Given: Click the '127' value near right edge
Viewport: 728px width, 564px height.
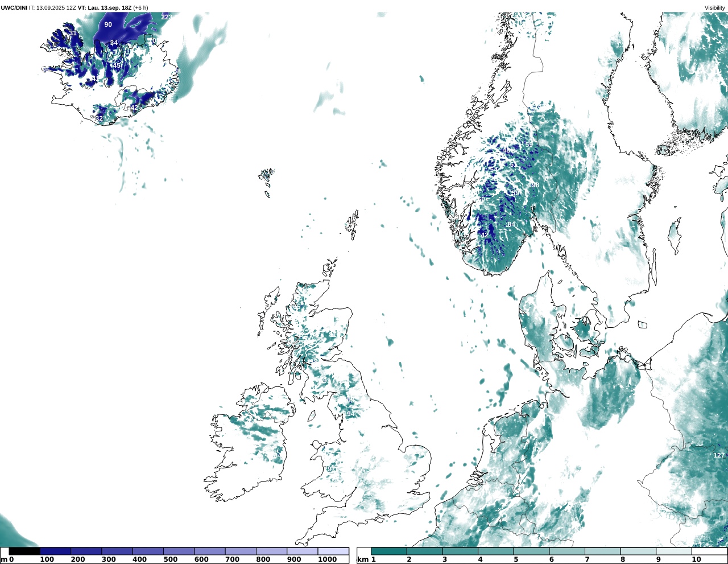Looking at the screenshot, I should [x=719, y=455].
